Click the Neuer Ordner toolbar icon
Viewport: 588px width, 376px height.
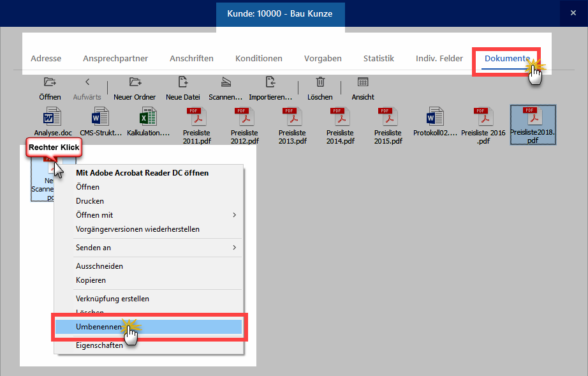pyautogui.click(x=135, y=82)
